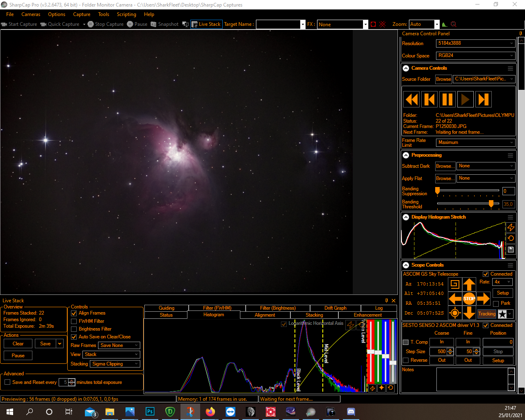Click the red selection area icon in toolbar

point(373,24)
